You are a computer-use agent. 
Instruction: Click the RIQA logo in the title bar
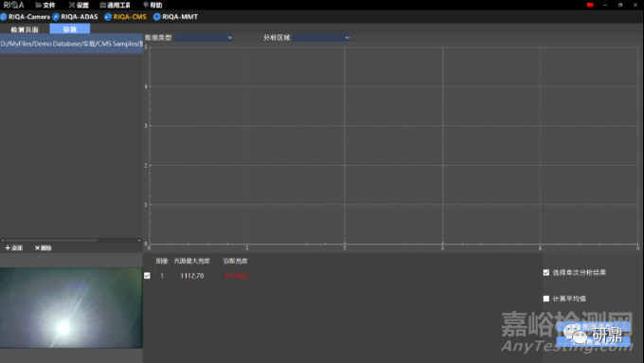[x=14, y=5]
